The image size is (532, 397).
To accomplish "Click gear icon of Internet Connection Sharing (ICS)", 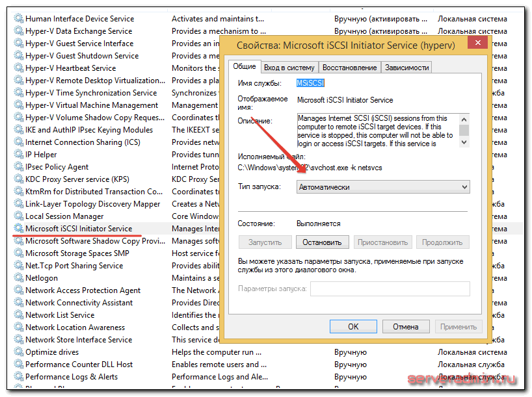I will point(18,142).
